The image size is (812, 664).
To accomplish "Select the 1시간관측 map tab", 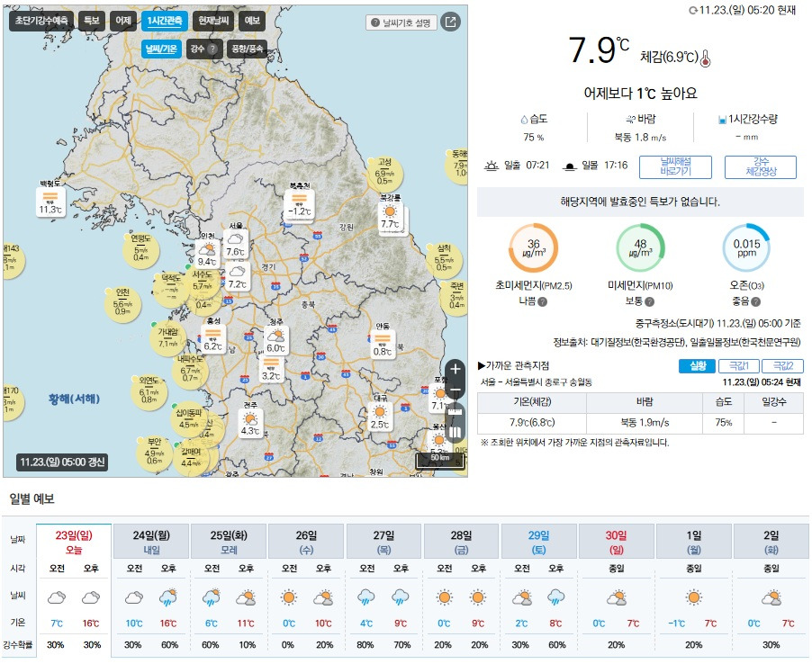I will coord(164,21).
